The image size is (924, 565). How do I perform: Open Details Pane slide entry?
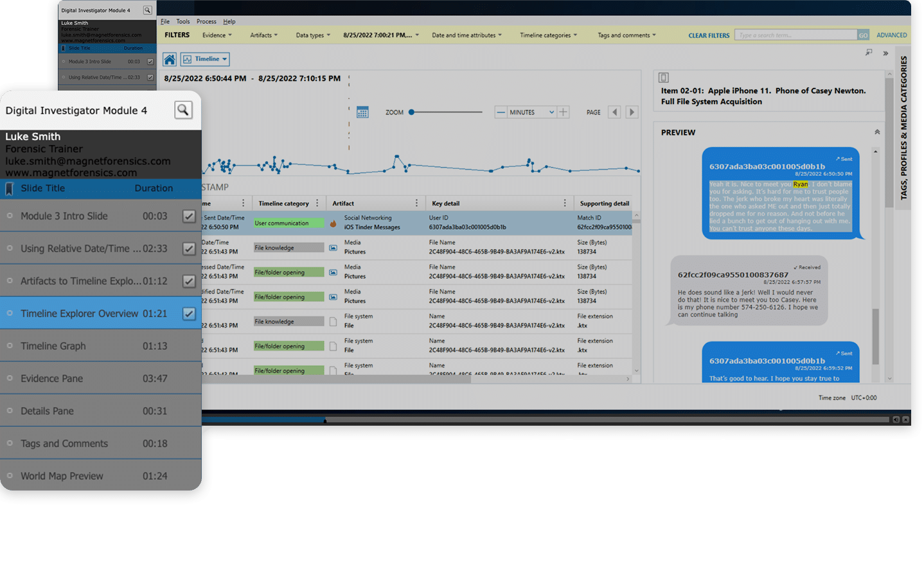click(x=101, y=411)
